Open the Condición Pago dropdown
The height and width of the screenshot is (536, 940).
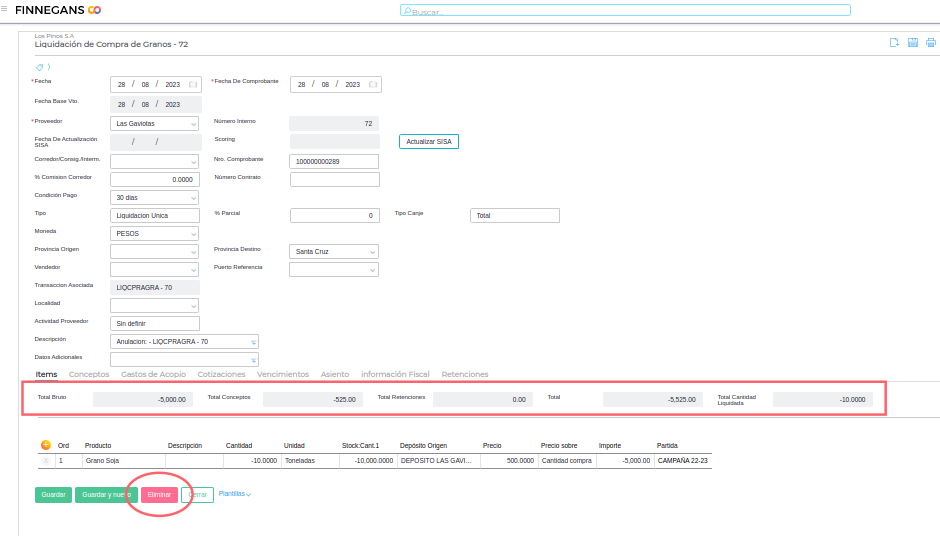[x=193, y=198]
